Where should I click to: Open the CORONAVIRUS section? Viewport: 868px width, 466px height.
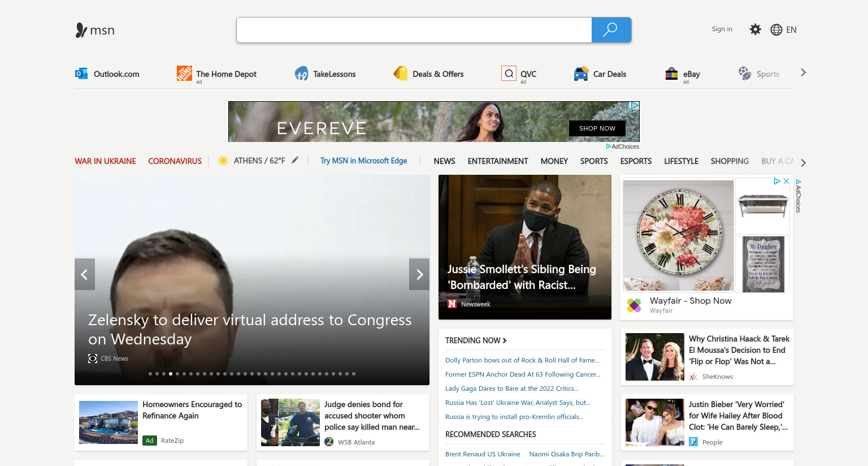tap(175, 161)
